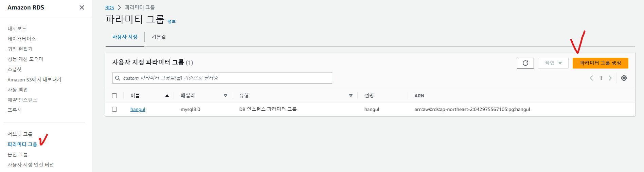Switch to the 기본값 tab
The image size is (644, 172).
click(x=159, y=37)
